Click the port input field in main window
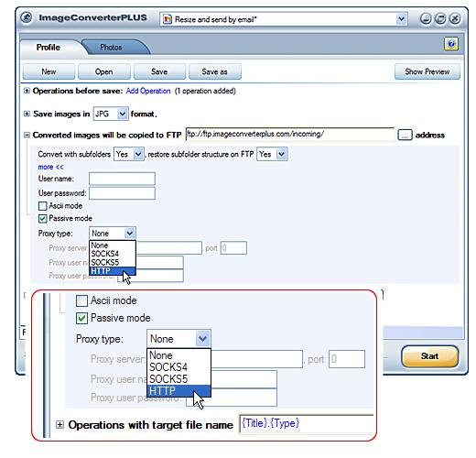Viewport: 476px width, 458px height. pos(233,248)
